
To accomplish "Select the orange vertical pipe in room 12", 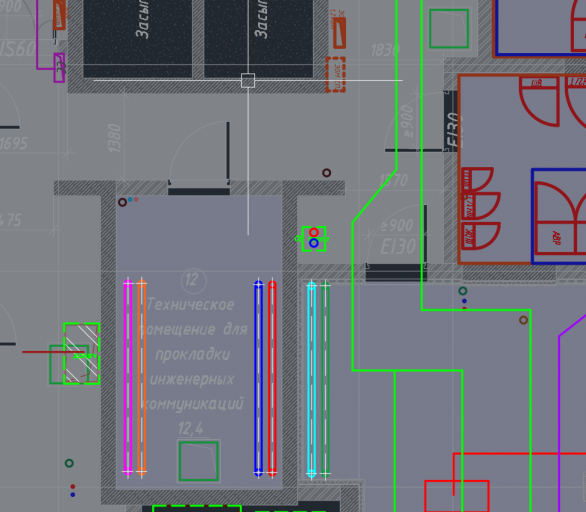I will pyautogui.click(x=141, y=377).
